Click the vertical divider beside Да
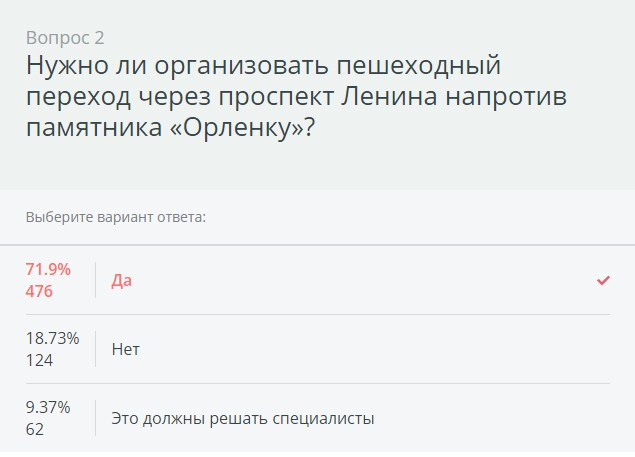Image resolution: width=635 pixels, height=457 pixels. (96, 280)
